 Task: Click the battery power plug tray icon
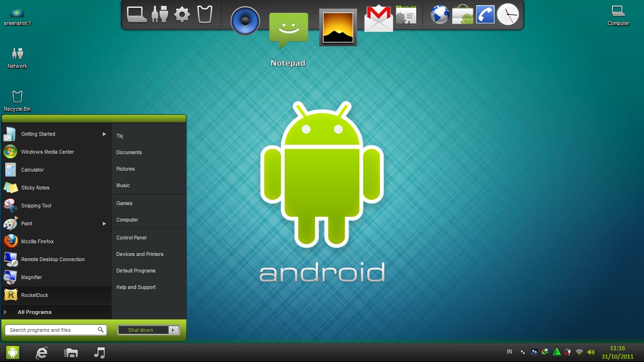tap(568, 352)
